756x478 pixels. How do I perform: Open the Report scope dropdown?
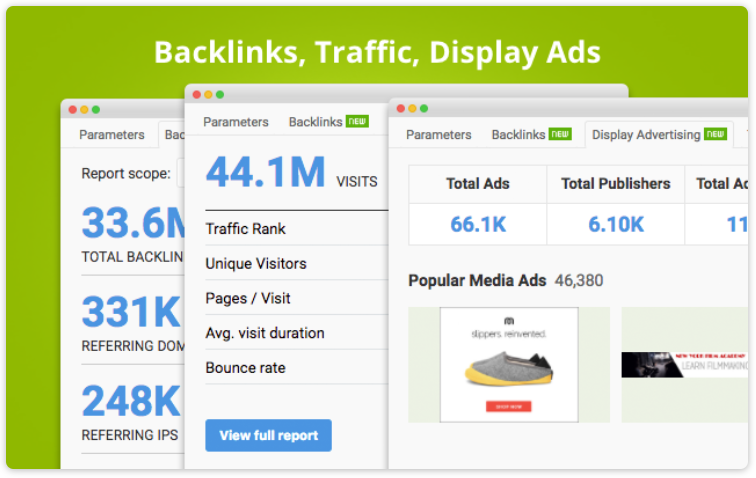coord(181,173)
